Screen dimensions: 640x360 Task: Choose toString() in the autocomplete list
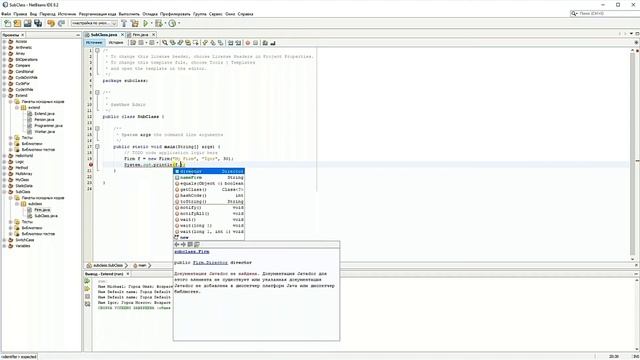[209, 202]
